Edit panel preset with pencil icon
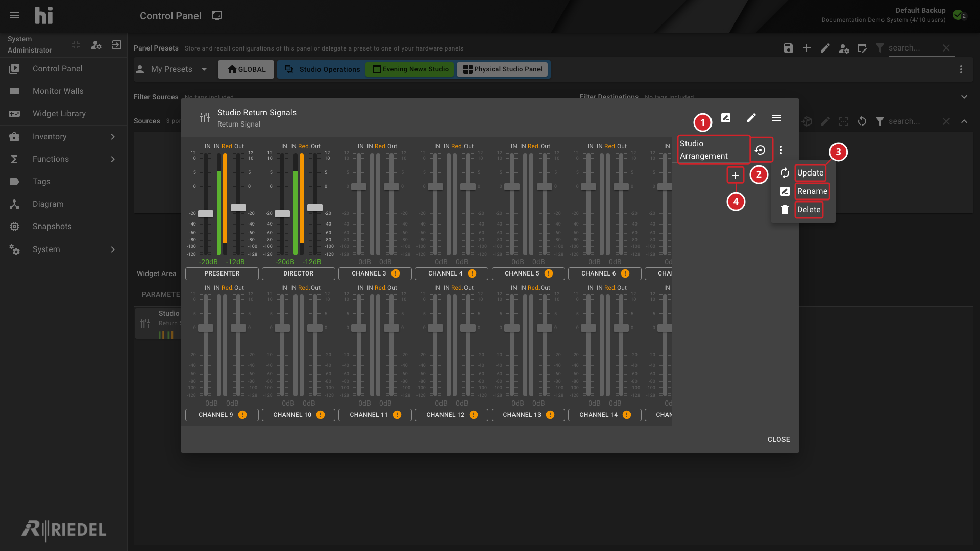Viewport: 980px width, 551px height. [825, 48]
